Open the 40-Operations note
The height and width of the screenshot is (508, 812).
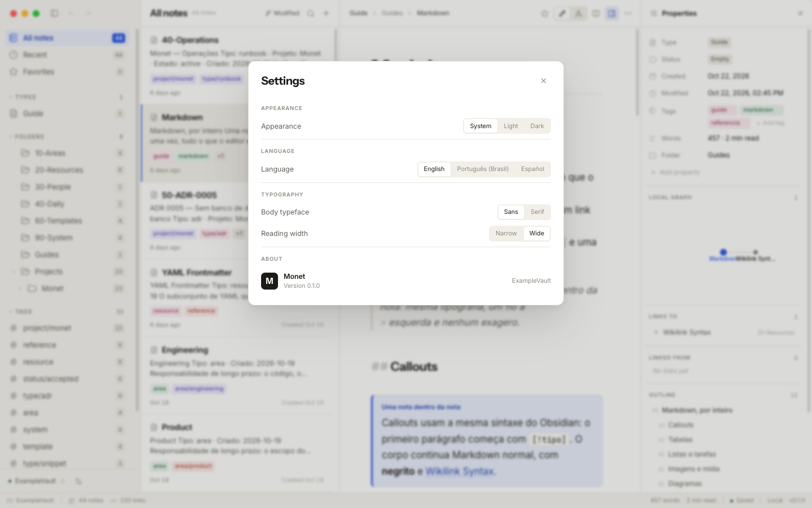click(x=237, y=65)
